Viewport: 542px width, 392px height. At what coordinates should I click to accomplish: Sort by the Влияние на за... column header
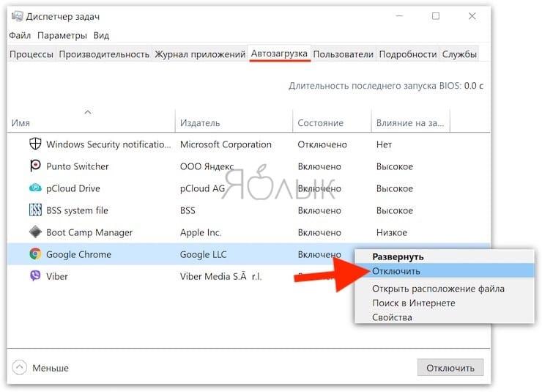[411, 120]
